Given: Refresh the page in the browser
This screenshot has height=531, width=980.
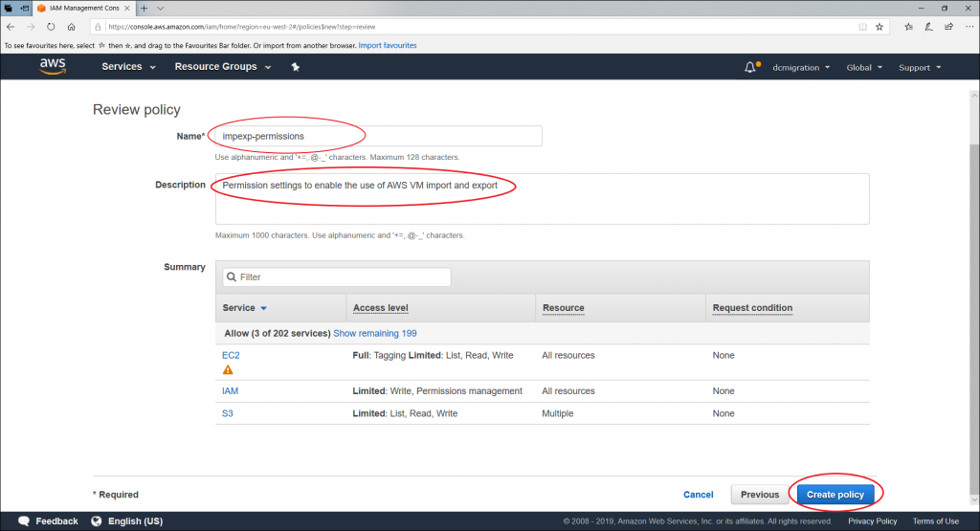Looking at the screenshot, I should coord(51,27).
